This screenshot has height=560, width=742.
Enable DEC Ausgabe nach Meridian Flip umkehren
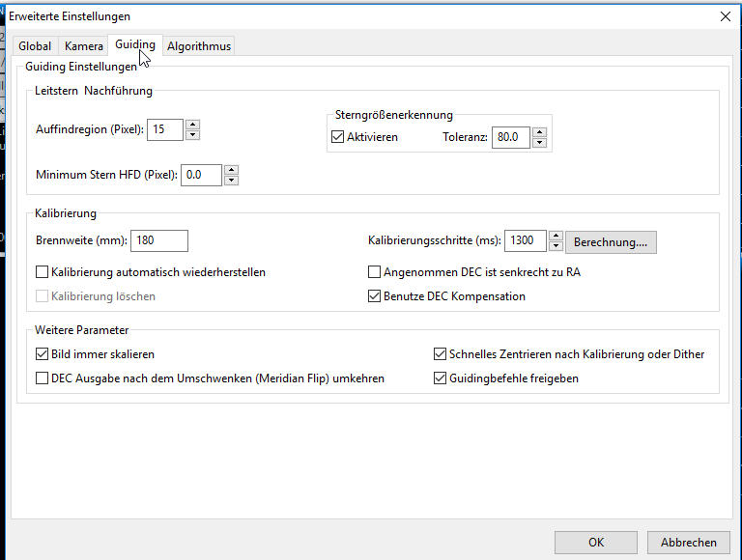pyautogui.click(x=42, y=378)
